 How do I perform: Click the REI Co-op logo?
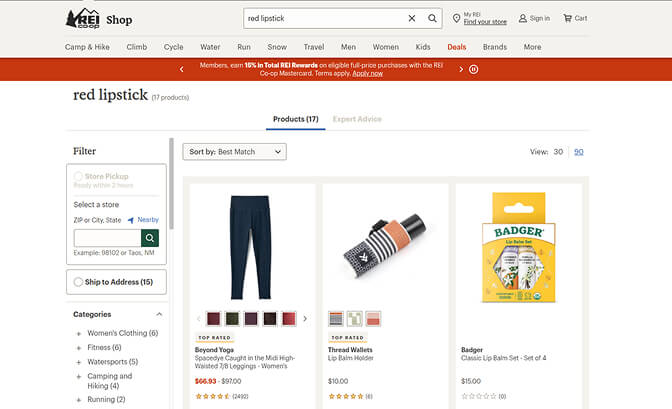[82, 18]
